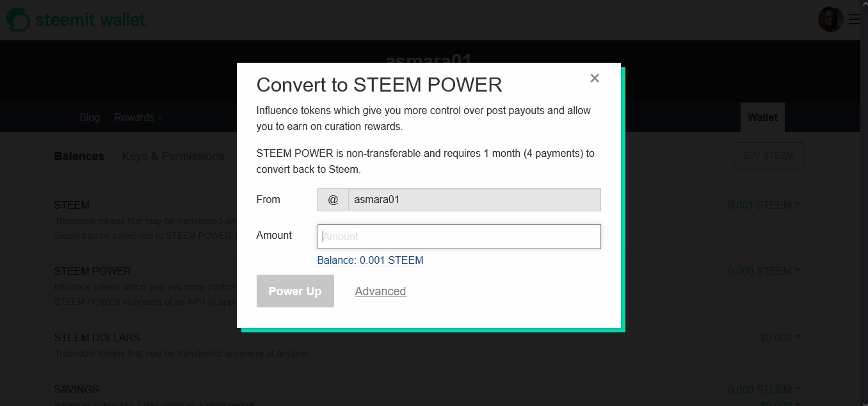Open the user avatar profile picture
Viewport: 868px width, 406px height.
(x=830, y=19)
